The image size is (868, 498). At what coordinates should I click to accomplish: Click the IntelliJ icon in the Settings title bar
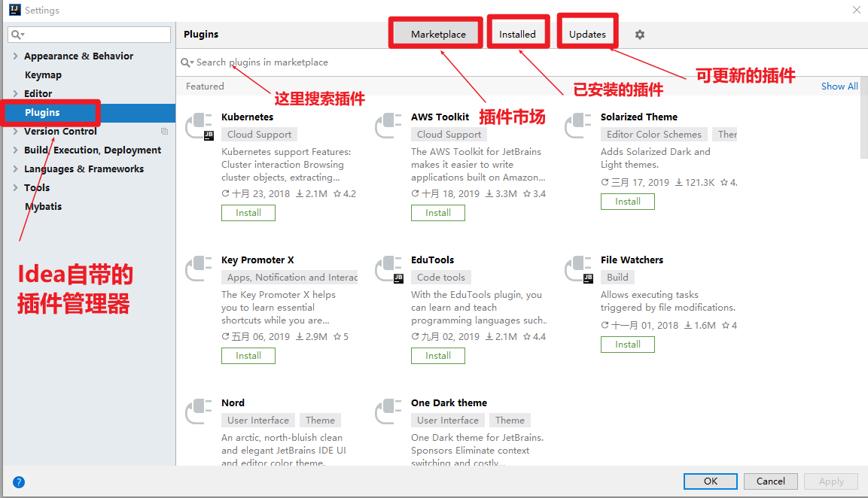coord(15,10)
